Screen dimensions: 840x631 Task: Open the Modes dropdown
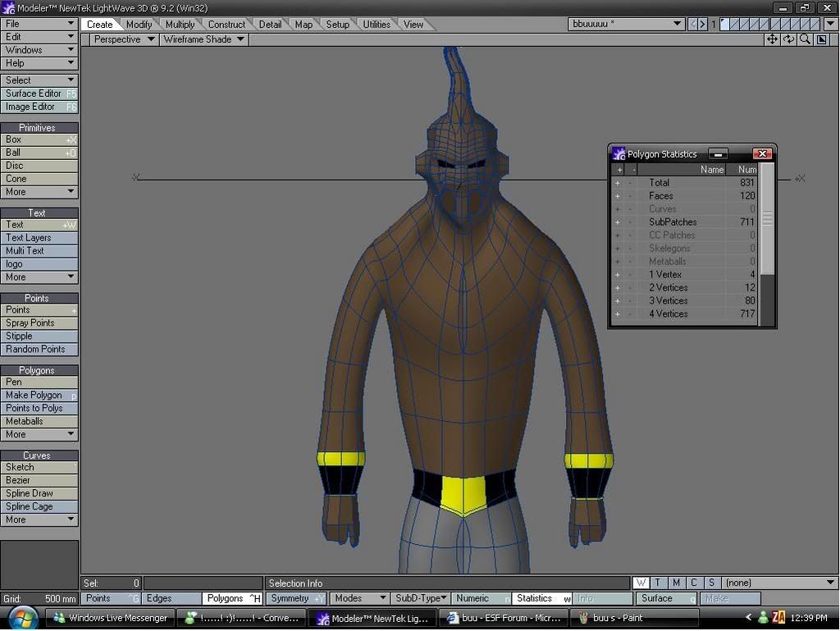(359, 598)
